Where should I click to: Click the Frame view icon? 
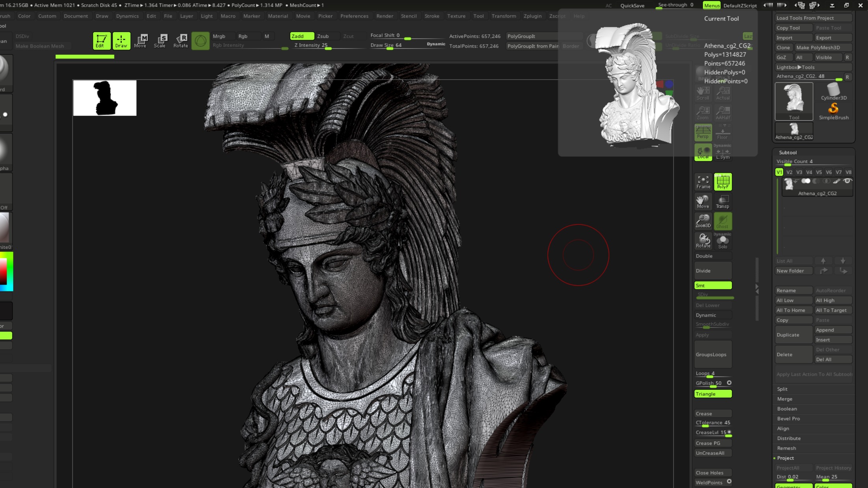(703, 182)
